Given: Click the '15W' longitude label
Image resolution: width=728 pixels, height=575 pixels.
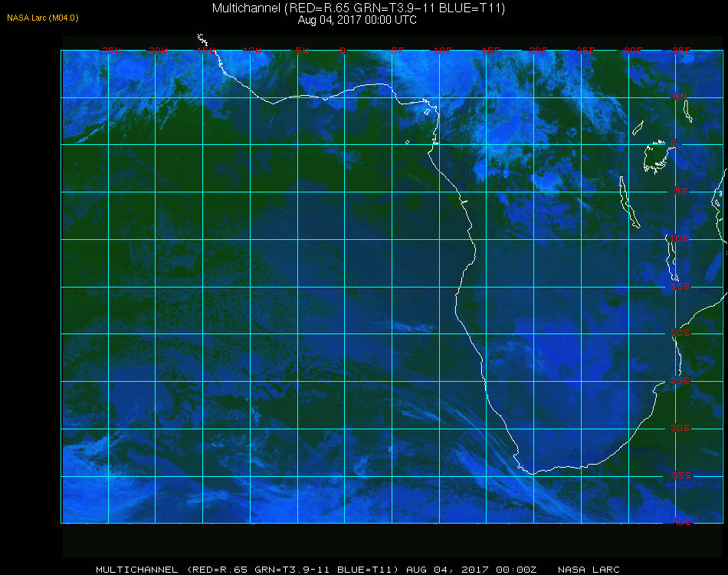Looking at the screenshot, I should tap(205, 51).
